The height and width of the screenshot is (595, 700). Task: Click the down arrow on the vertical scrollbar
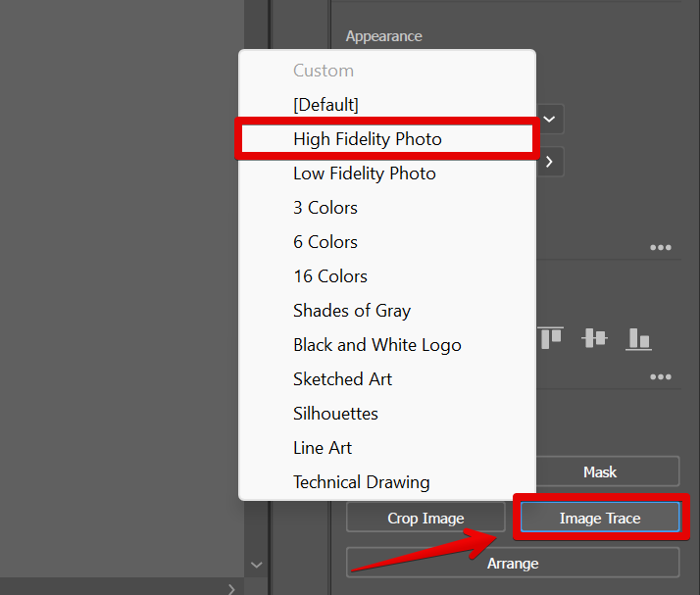[x=257, y=565]
